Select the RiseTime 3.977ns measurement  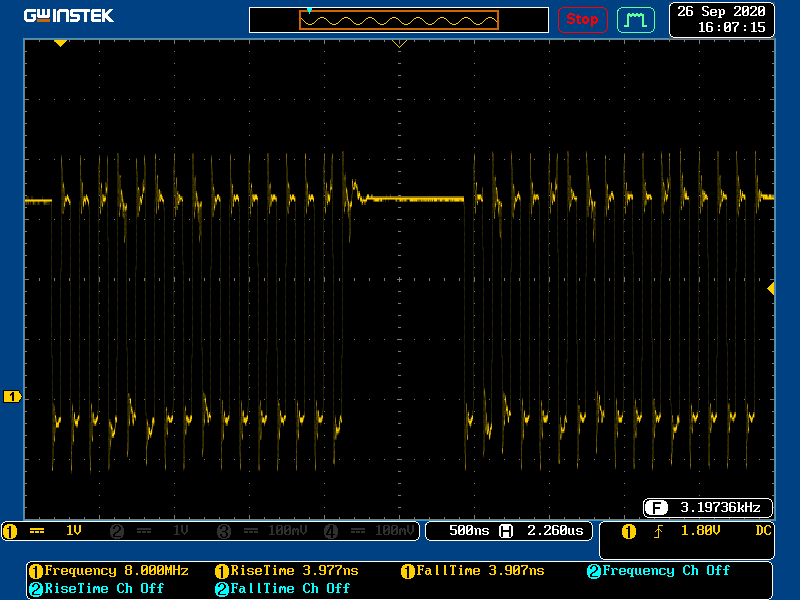287,571
